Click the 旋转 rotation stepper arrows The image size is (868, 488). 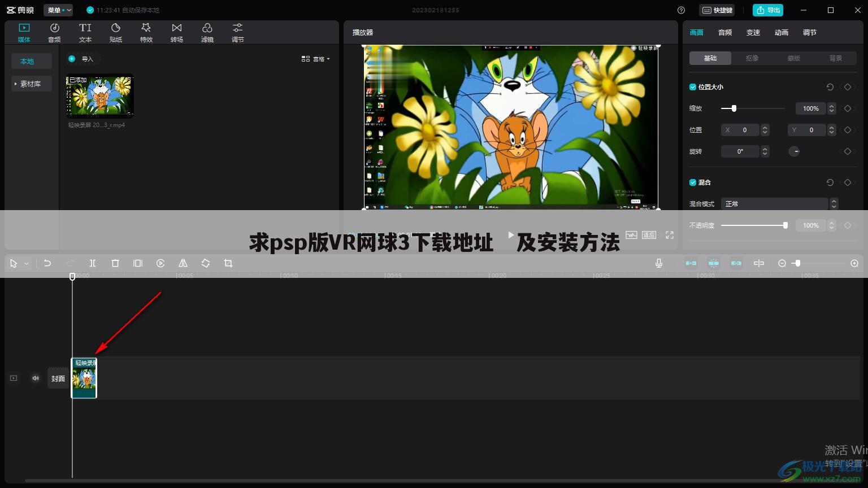(765, 151)
